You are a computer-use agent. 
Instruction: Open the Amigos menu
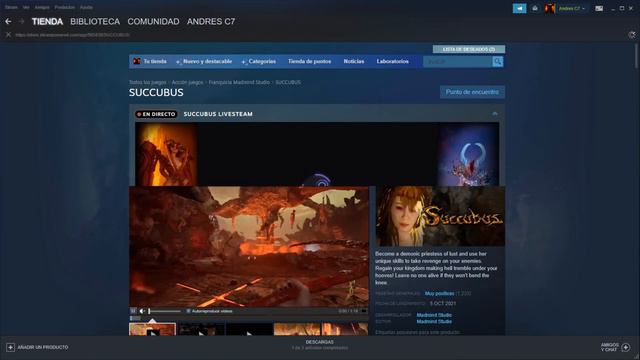tap(42, 7)
